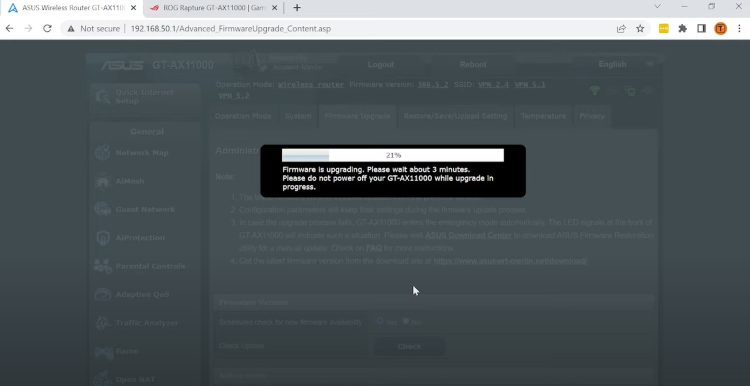750x386 pixels.
Task: Open the Chrome three-dot menu
Action: (x=739, y=29)
